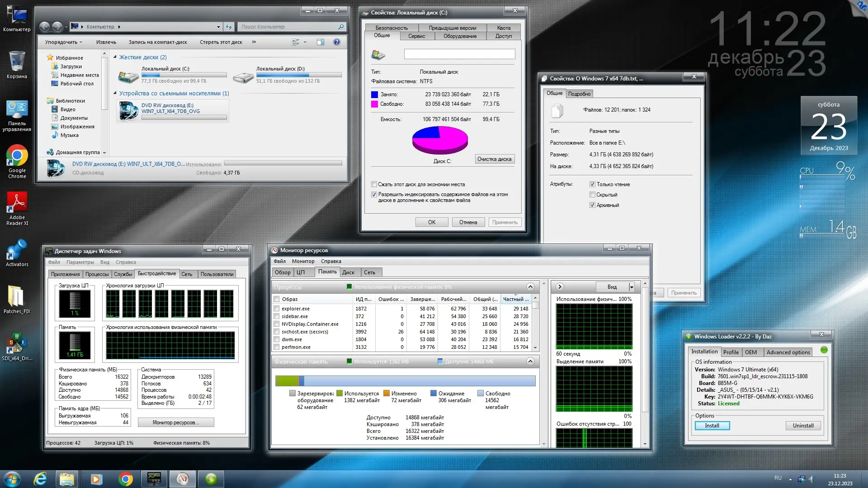868x488 pixels.
Task: Open Adobe Reader XI desktop icon
Action: pyautogui.click(x=17, y=203)
